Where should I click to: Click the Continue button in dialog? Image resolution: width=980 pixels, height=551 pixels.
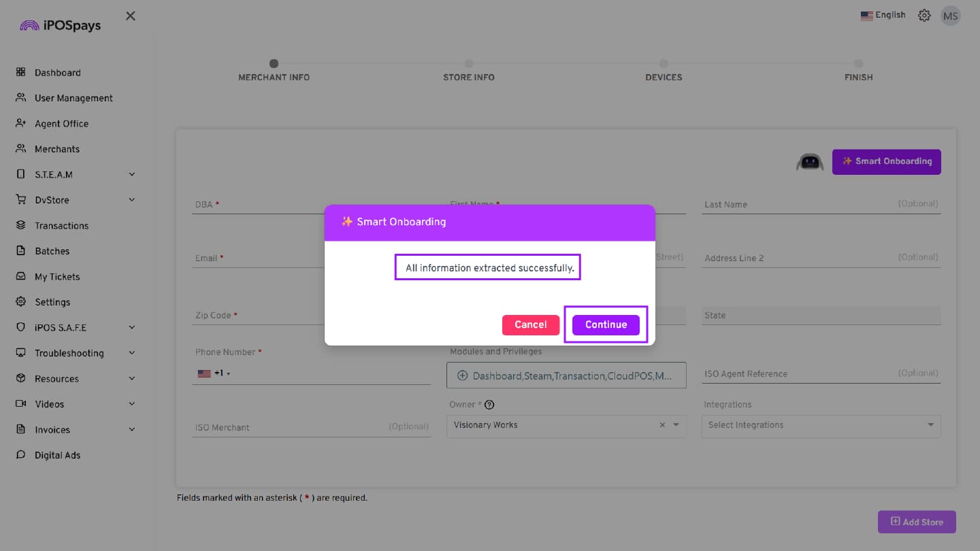(606, 324)
